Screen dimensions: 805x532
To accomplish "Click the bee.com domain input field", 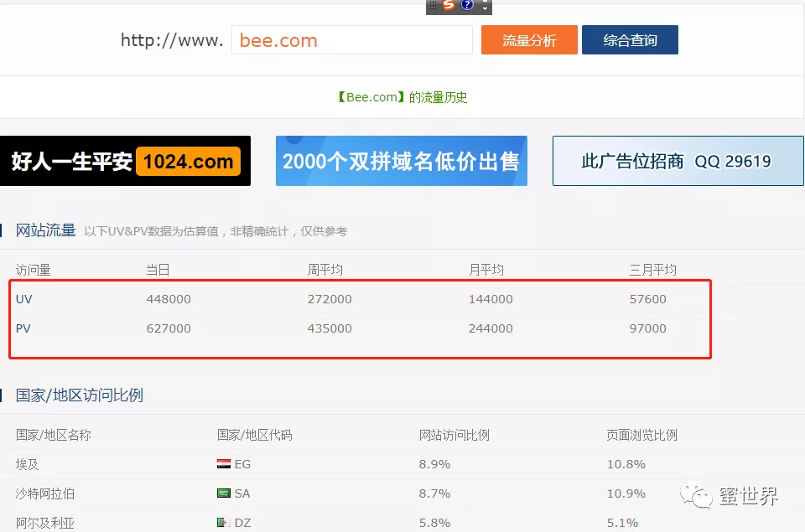I will 351,40.
